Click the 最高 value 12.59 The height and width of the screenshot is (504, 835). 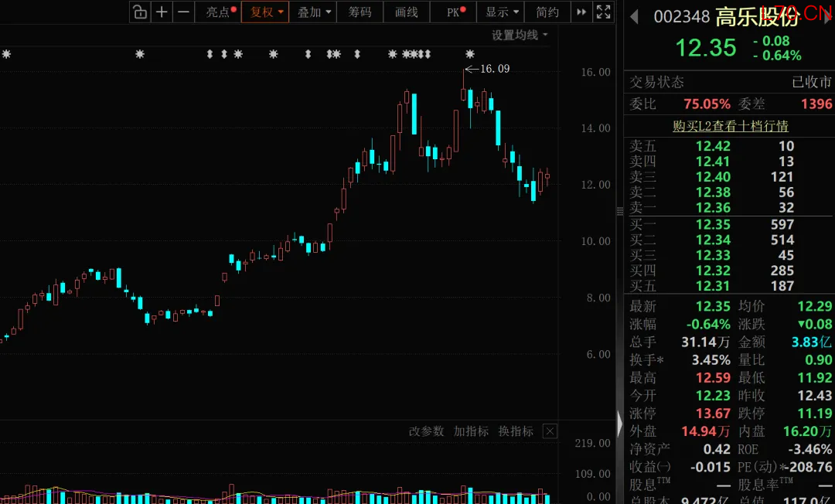713,378
